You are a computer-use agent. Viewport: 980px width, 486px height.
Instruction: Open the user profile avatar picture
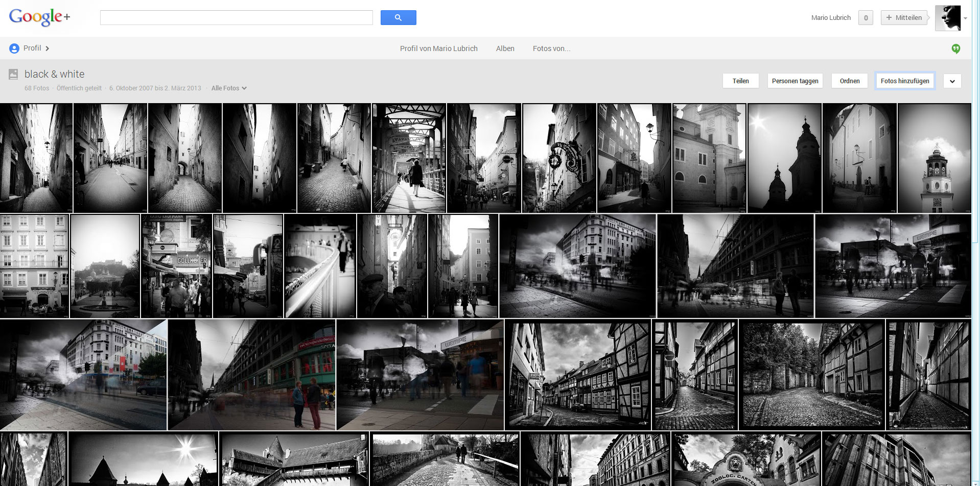[x=947, y=18]
